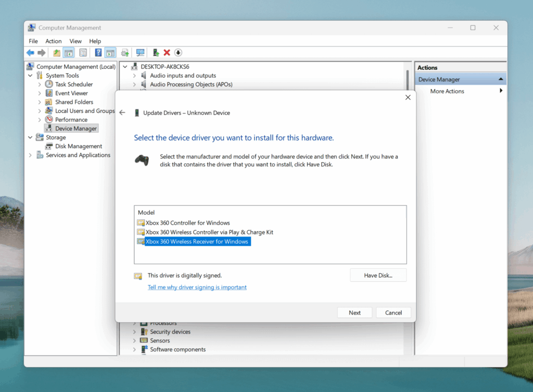Viewport: 533px width, 392px height.
Task: Click the blue Back arrow in toolbar
Action: point(30,53)
